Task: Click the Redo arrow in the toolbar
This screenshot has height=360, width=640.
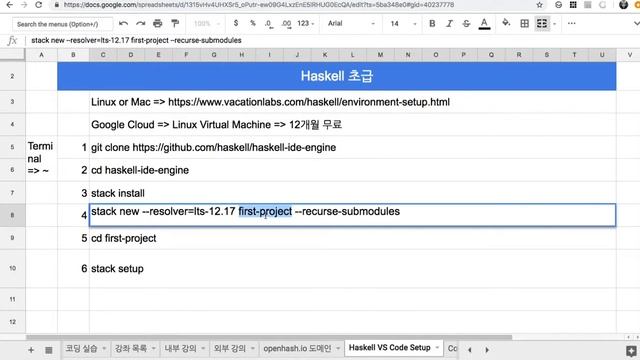Action: point(140,24)
